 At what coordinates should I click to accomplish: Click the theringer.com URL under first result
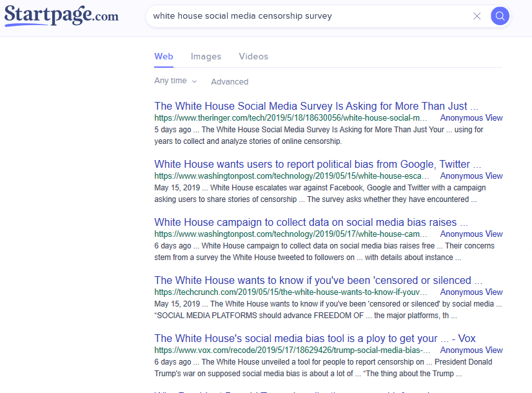tap(291, 118)
